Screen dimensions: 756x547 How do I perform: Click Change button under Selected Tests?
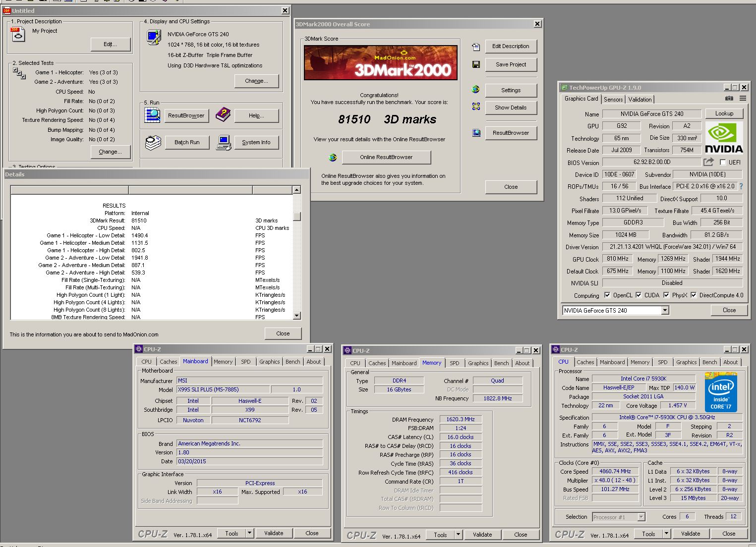[110, 152]
